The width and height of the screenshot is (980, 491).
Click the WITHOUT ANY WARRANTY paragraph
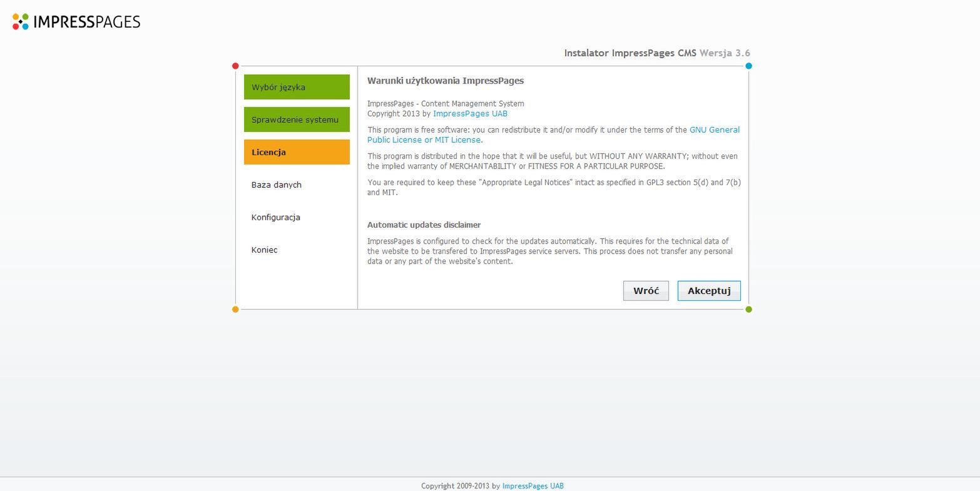click(x=553, y=161)
